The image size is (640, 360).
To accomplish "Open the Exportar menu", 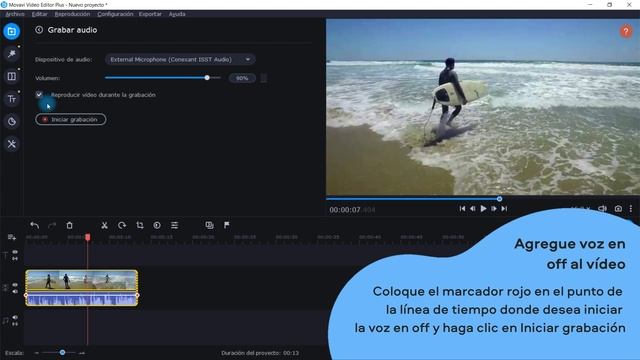I will 150,14.
